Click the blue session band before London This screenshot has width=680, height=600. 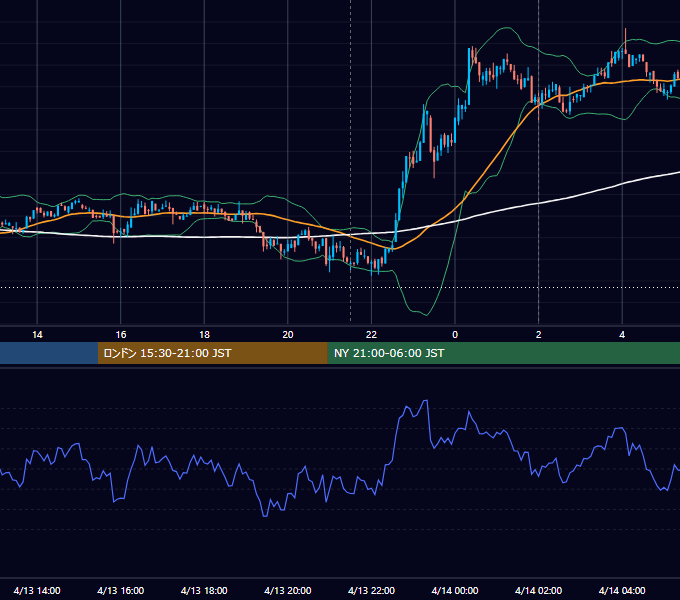(x=49, y=353)
